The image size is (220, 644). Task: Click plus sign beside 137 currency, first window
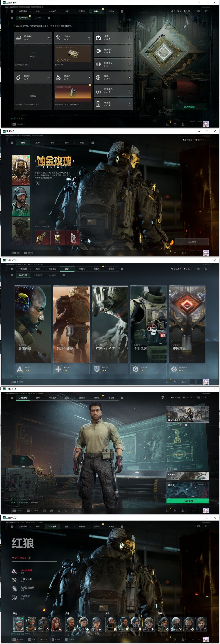click(192, 11)
